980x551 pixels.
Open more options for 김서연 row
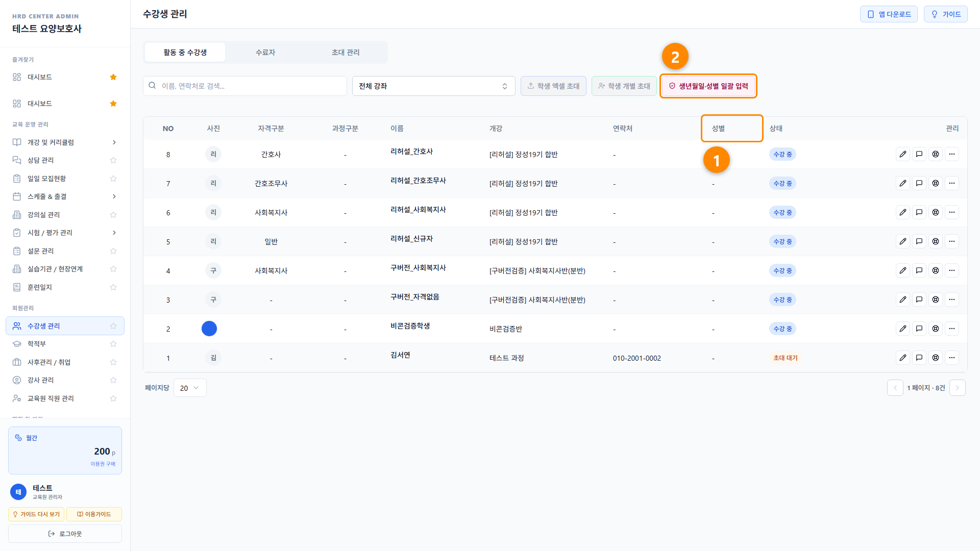tap(952, 358)
